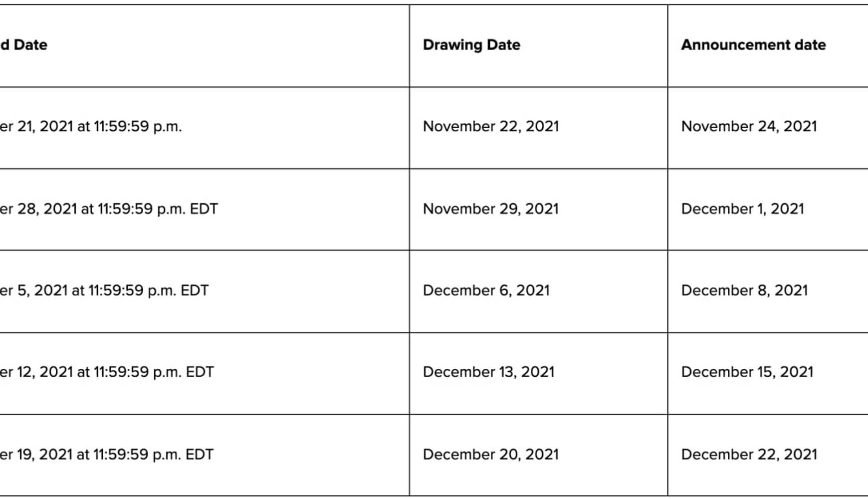The height and width of the screenshot is (499, 868).
Task: Click the end date cell 19, 2021 EDT
Action: pyautogui.click(x=107, y=455)
